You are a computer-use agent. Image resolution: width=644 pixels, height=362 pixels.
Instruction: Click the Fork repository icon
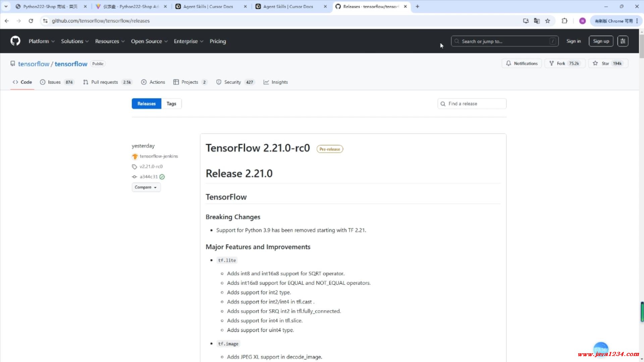tap(551, 63)
